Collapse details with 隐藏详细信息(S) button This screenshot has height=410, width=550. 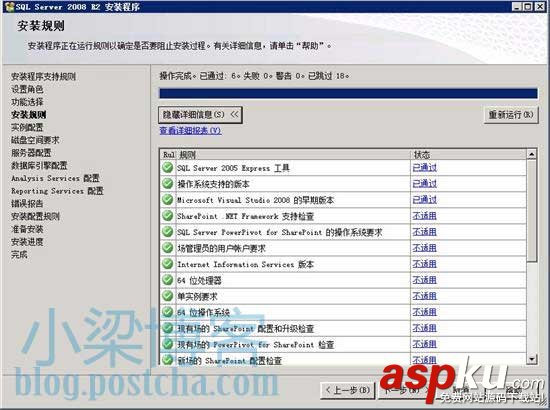[200, 115]
